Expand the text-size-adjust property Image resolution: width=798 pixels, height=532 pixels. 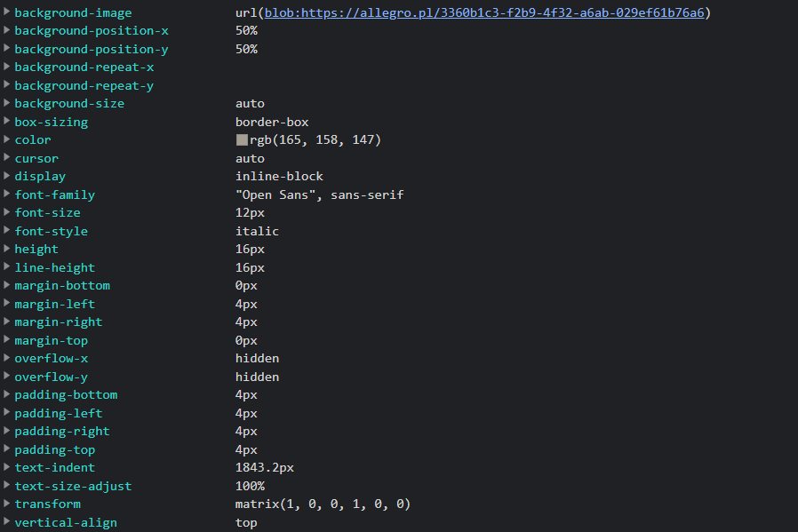click(6, 486)
